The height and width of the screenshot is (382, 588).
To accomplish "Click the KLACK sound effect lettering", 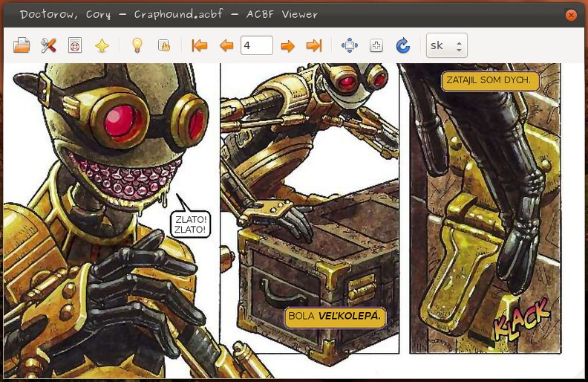I will (x=522, y=320).
